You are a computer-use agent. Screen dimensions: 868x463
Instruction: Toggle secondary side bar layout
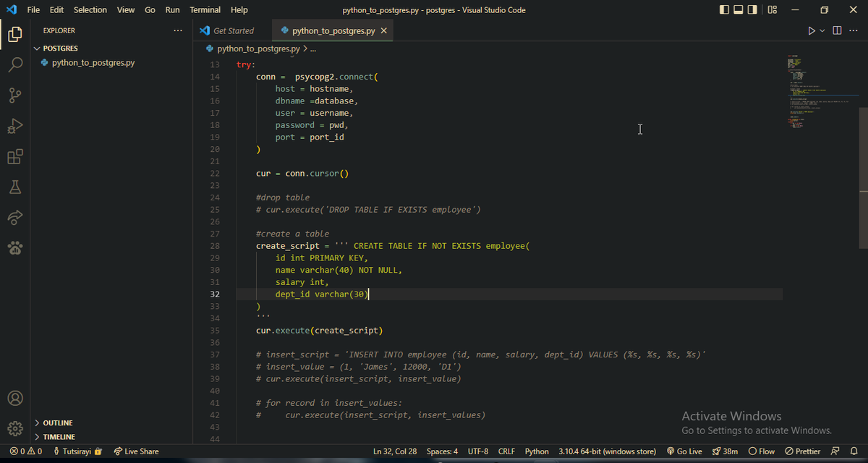point(753,9)
